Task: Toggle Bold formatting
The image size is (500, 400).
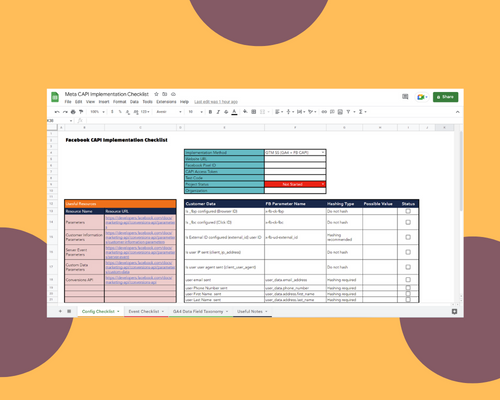Action: click(210, 112)
